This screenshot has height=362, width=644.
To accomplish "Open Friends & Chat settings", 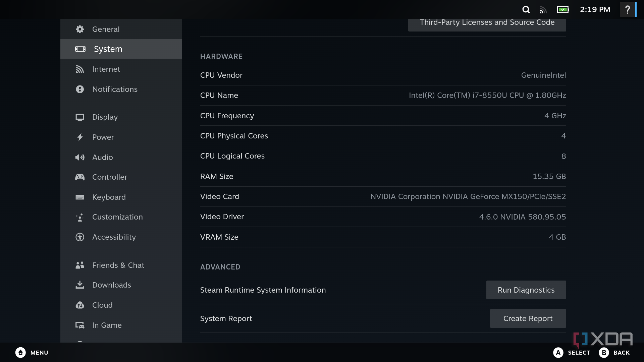I will coord(121,265).
